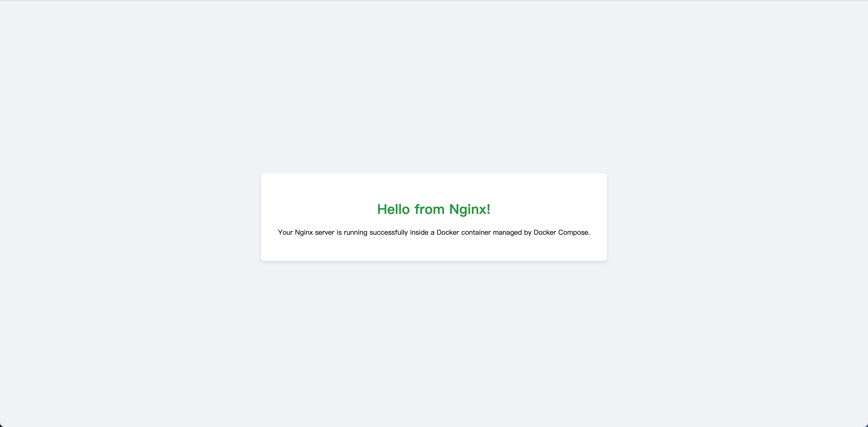868x427 pixels.
Task: Click the word 'inside' in the paragraph
Action: [419, 232]
